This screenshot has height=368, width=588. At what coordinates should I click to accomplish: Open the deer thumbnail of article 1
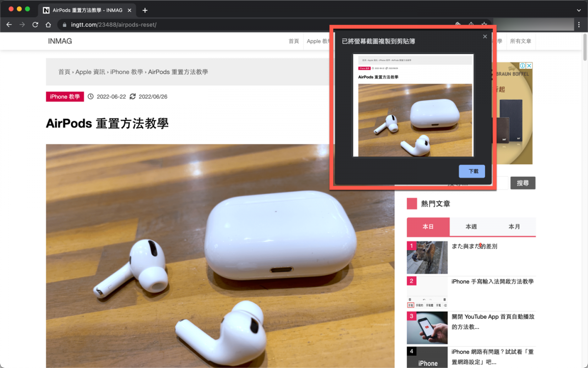point(427,257)
